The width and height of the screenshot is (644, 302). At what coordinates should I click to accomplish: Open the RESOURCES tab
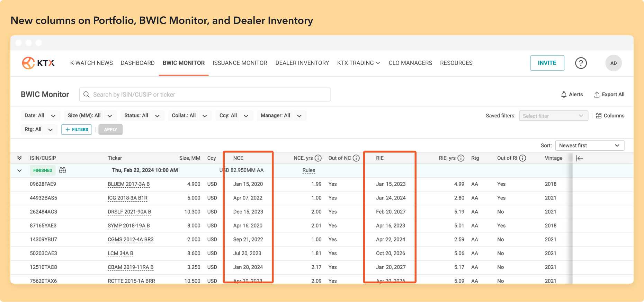point(456,63)
